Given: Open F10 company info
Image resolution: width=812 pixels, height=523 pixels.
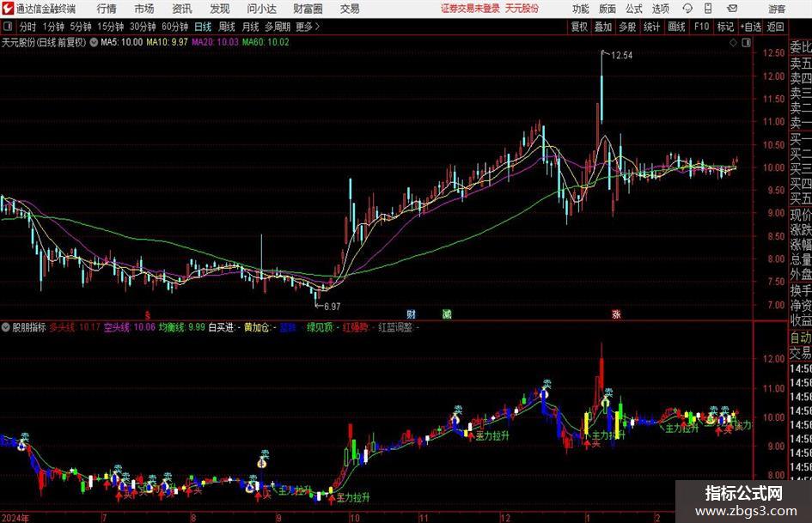Looking at the screenshot, I should [702, 27].
